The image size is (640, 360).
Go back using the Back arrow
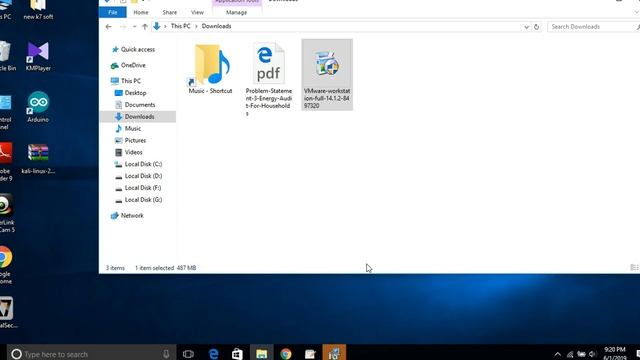click(108, 27)
